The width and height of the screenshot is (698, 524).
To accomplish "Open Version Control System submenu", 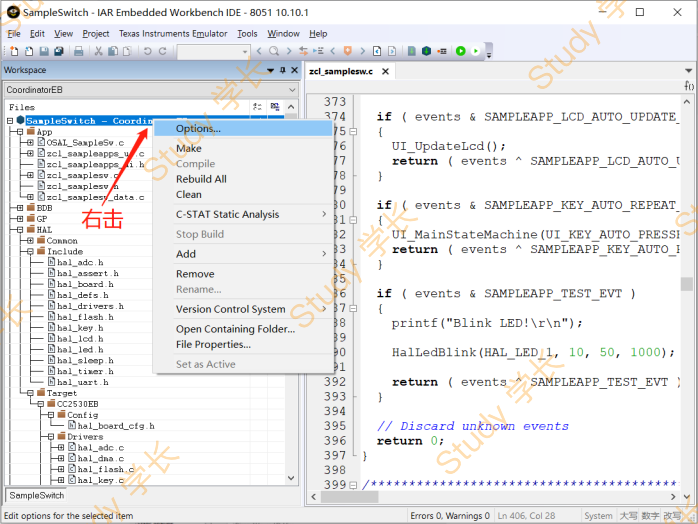I will pos(243,309).
